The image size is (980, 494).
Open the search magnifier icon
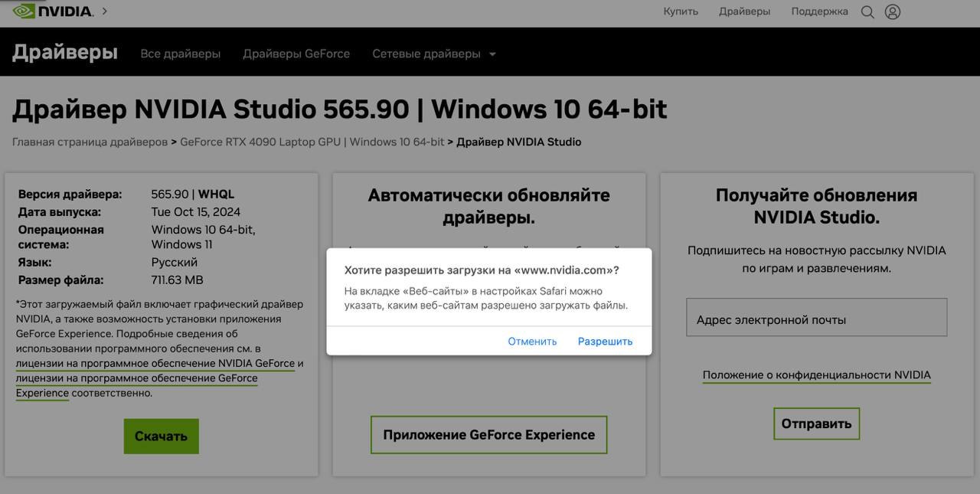coord(867,11)
